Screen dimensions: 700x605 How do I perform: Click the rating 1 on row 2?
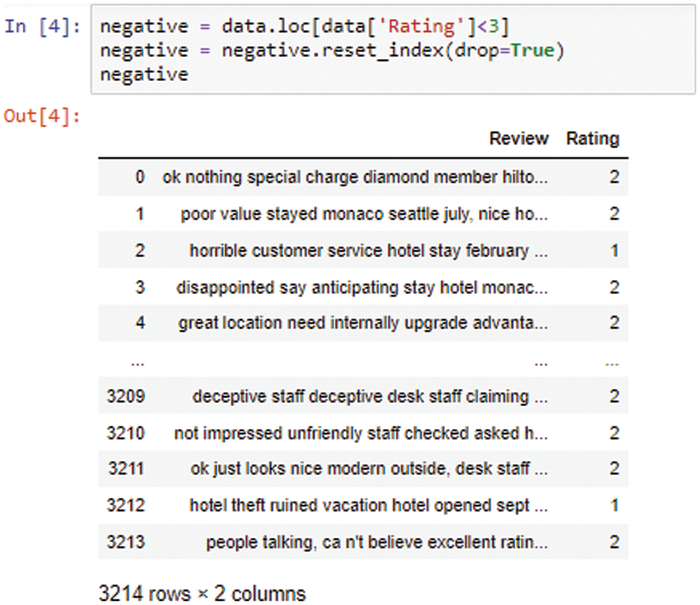615,251
